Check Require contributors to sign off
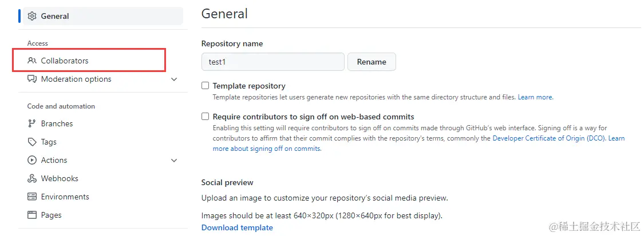Viewport: 644px width, 236px height. pos(206,117)
